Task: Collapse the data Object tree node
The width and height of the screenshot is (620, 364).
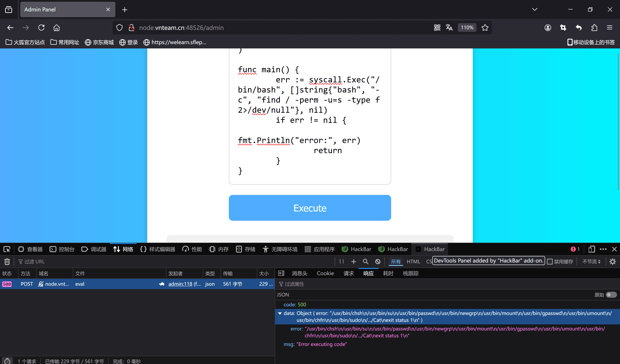Action: point(280,313)
